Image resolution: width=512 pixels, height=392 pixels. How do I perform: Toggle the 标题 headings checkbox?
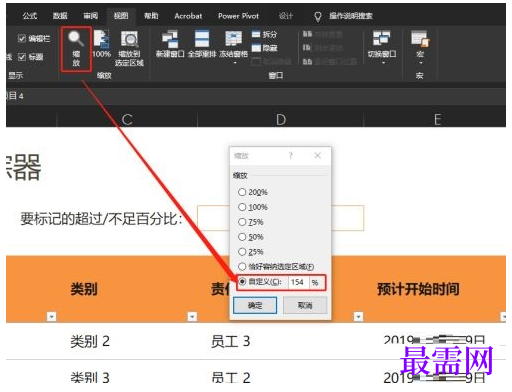[22, 57]
